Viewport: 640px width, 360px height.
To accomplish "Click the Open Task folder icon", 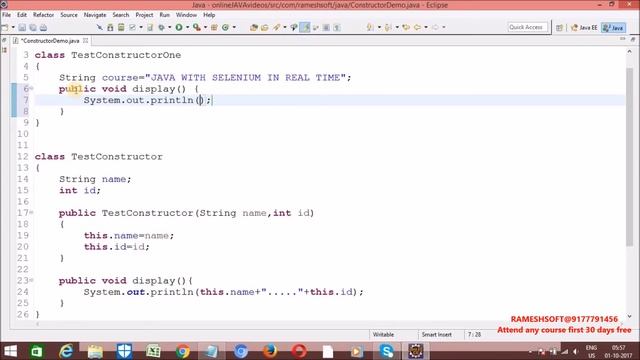I will 264,27.
